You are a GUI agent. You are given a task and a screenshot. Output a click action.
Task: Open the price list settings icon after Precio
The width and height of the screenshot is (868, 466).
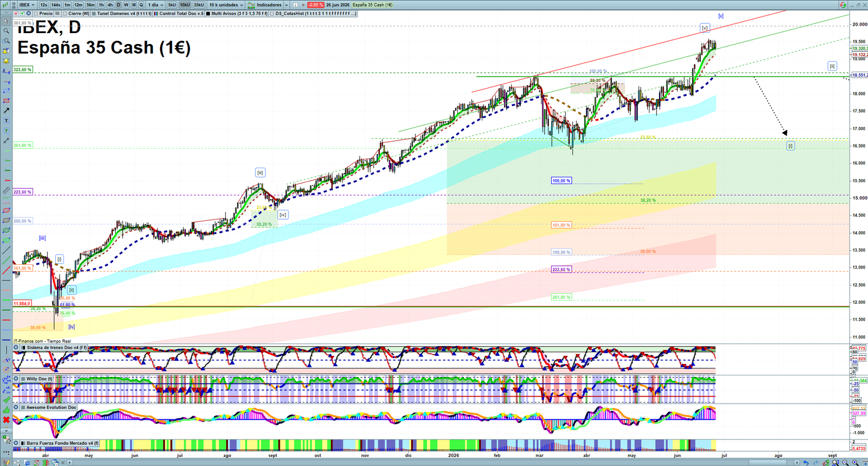58,14
